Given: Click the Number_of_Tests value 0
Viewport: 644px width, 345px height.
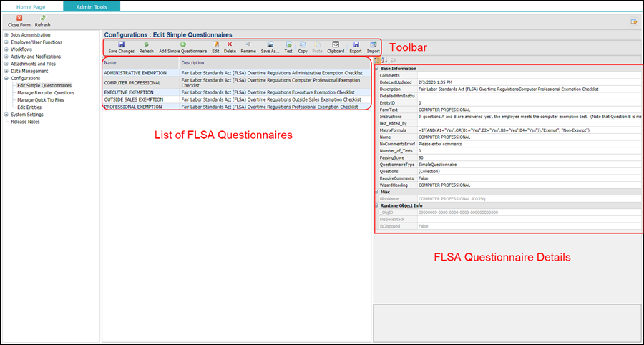Looking at the screenshot, I should pyautogui.click(x=530, y=151).
